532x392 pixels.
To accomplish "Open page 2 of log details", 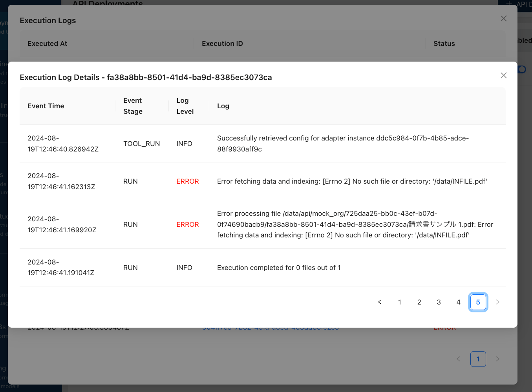I will click(x=419, y=302).
